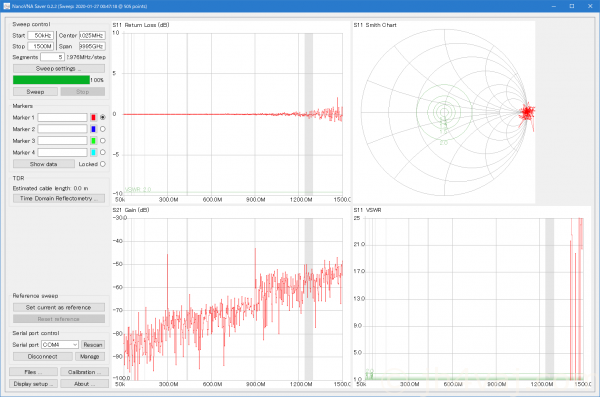This screenshot has height=397, width=600.
Task: Start a sweep with Sweep button
Action: click(x=35, y=92)
